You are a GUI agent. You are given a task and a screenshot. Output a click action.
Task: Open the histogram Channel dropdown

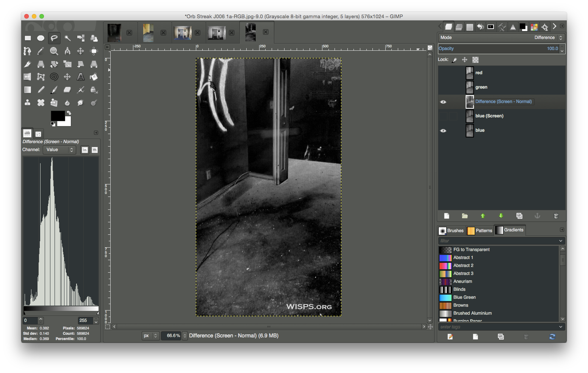pyautogui.click(x=59, y=150)
